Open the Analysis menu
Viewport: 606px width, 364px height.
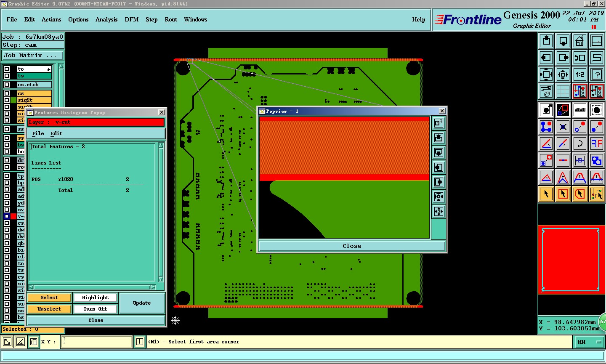106,19
